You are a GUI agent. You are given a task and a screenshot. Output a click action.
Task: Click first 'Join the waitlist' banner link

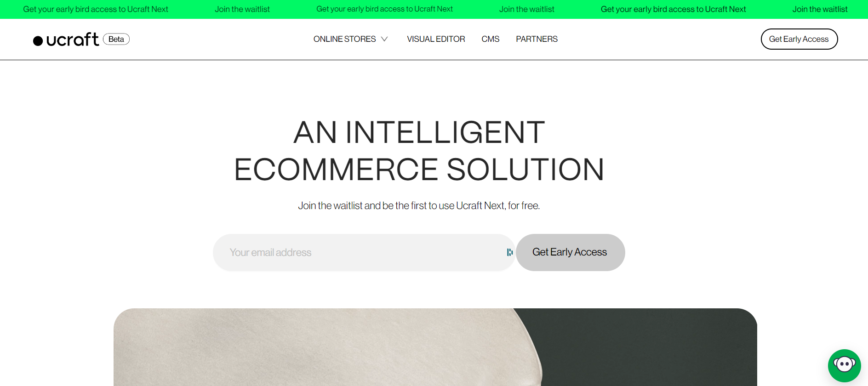coord(242,9)
